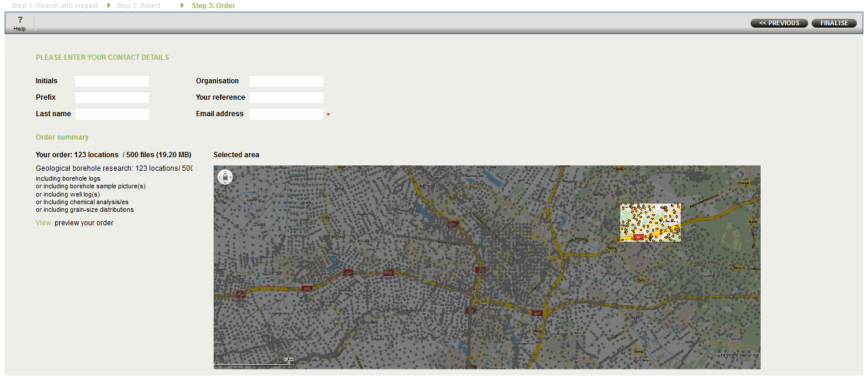Screen dimensions: 868x379
Task: Focus the Email address field
Action: (286, 114)
